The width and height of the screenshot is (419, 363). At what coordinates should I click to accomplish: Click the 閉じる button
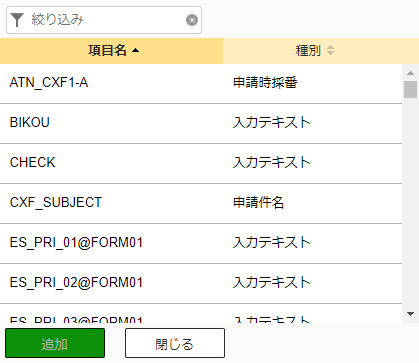coord(175,343)
